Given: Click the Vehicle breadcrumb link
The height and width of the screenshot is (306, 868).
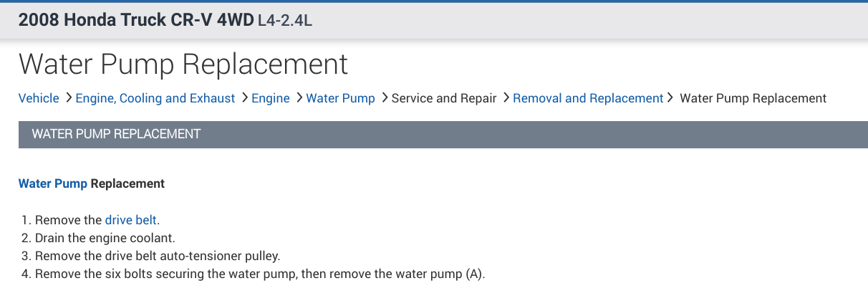Looking at the screenshot, I should (39, 98).
